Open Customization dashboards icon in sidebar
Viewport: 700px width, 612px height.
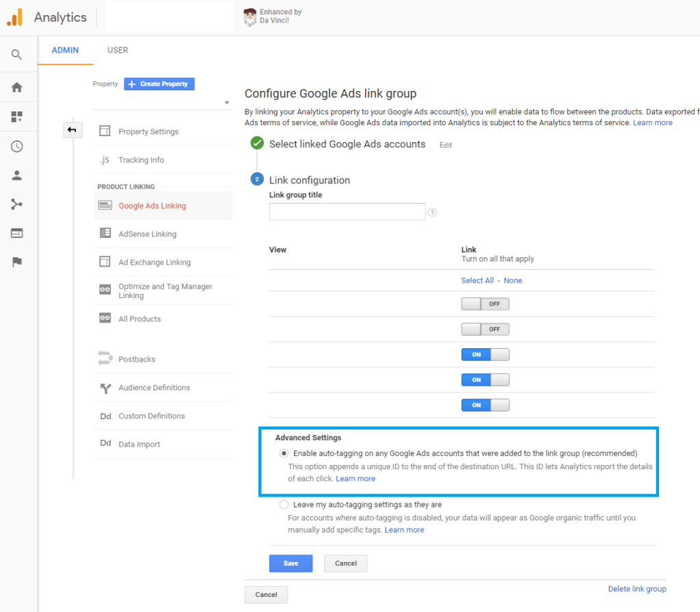point(16,117)
